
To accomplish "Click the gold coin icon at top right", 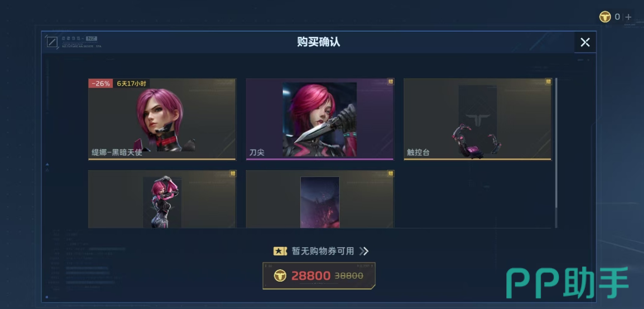I will point(605,17).
